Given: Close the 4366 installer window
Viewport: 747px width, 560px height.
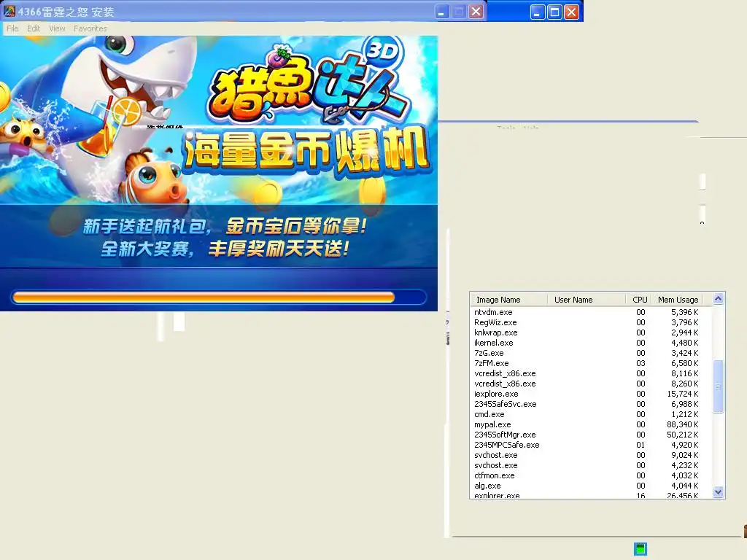Looking at the screenshot, I should tap(476, 12).
